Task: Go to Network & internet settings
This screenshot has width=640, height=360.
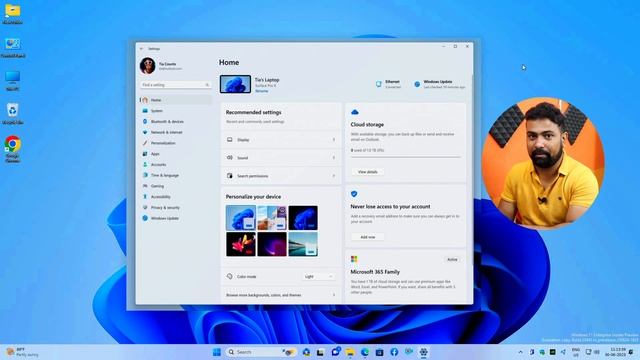Action: tap(176, 132)
